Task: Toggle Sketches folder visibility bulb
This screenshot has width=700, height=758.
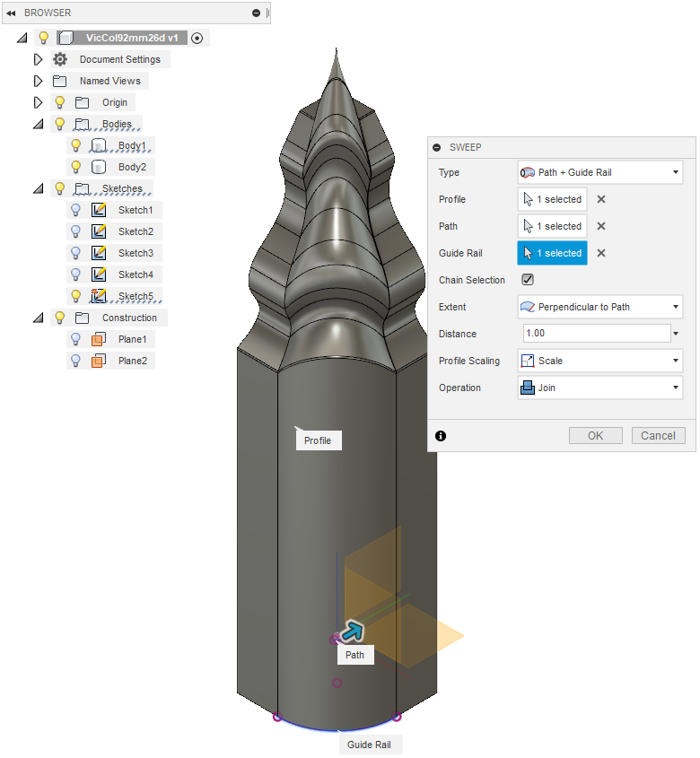Action: 59,188
